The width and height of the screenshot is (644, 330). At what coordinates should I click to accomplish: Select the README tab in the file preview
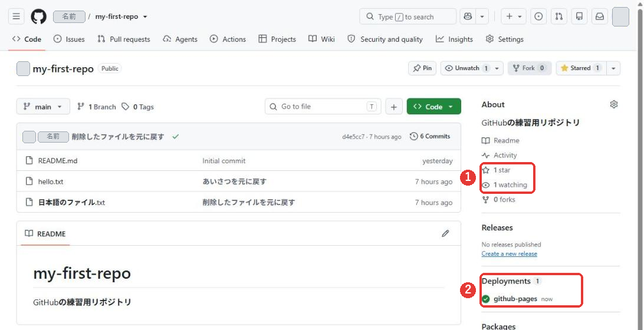pos(45,233)
